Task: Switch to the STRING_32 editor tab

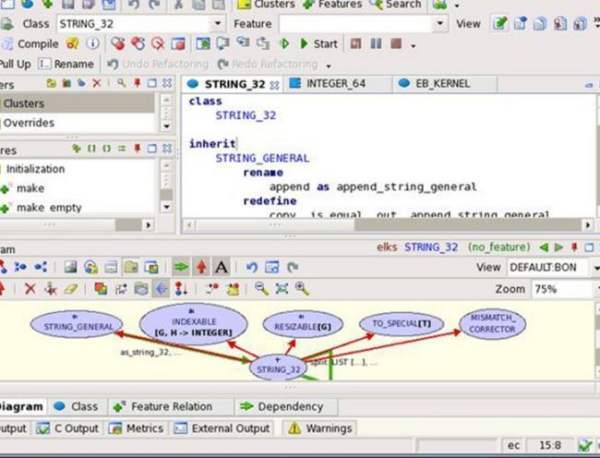Action: tap(233, 84)
